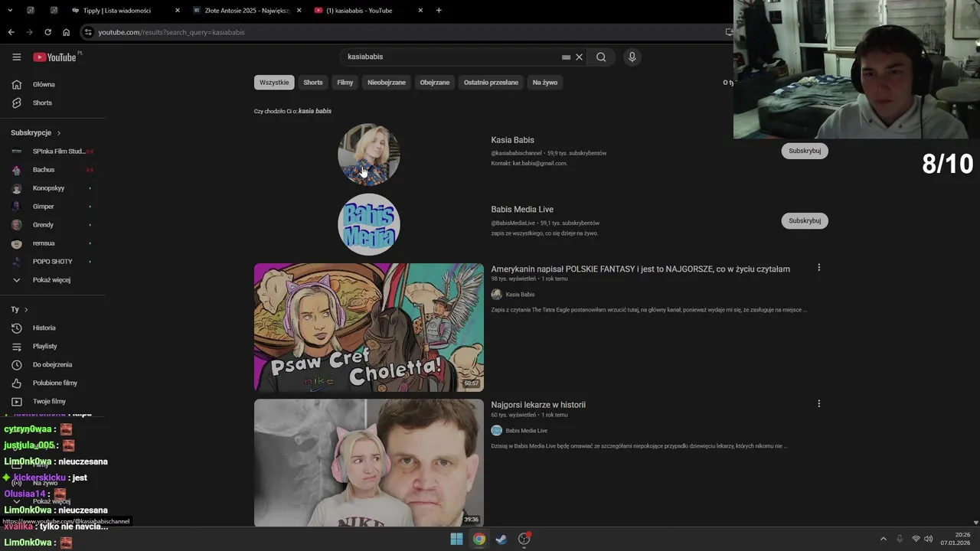Select the Wszystkie filter chip

coord(274,82)
